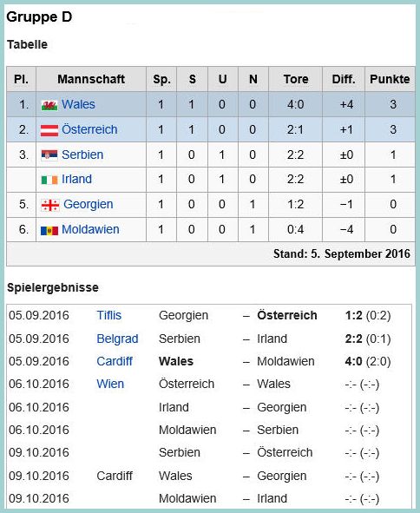Open the Österreich team link

click(89, 129)
